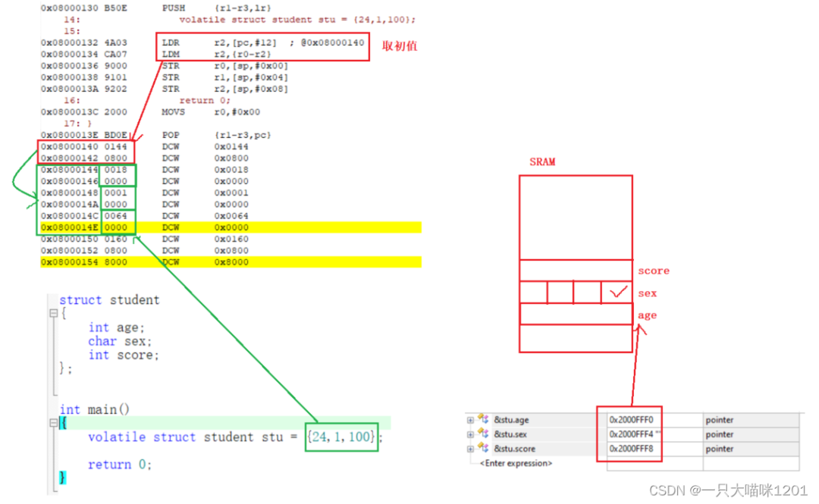The height and width of the screenshot is (504, 819).
Task: Click the {24,1,100} initializer in code
Action: point(341,437)
